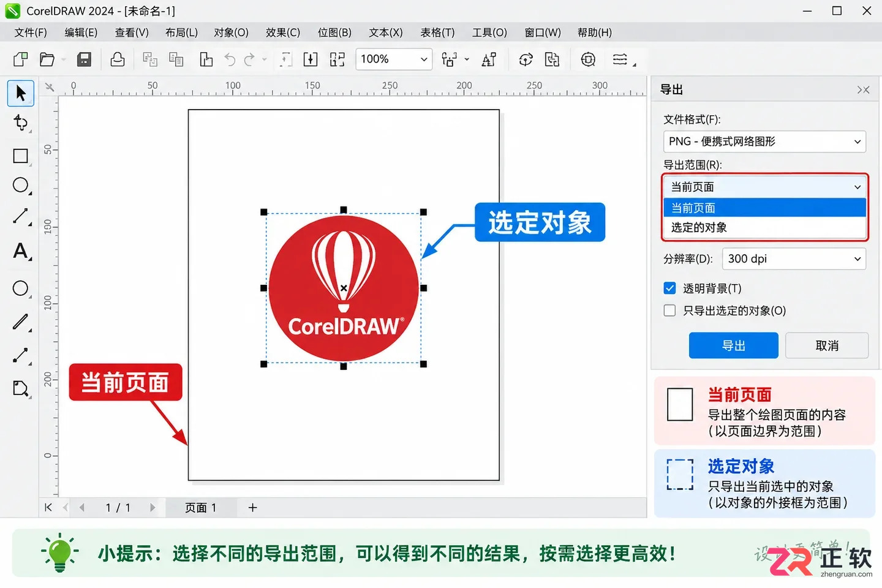
Task: Undo the last action
Action: click(230, 59)
